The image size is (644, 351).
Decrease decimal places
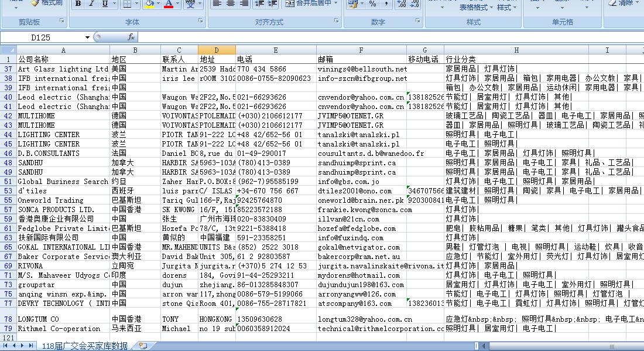pos(415,4)
